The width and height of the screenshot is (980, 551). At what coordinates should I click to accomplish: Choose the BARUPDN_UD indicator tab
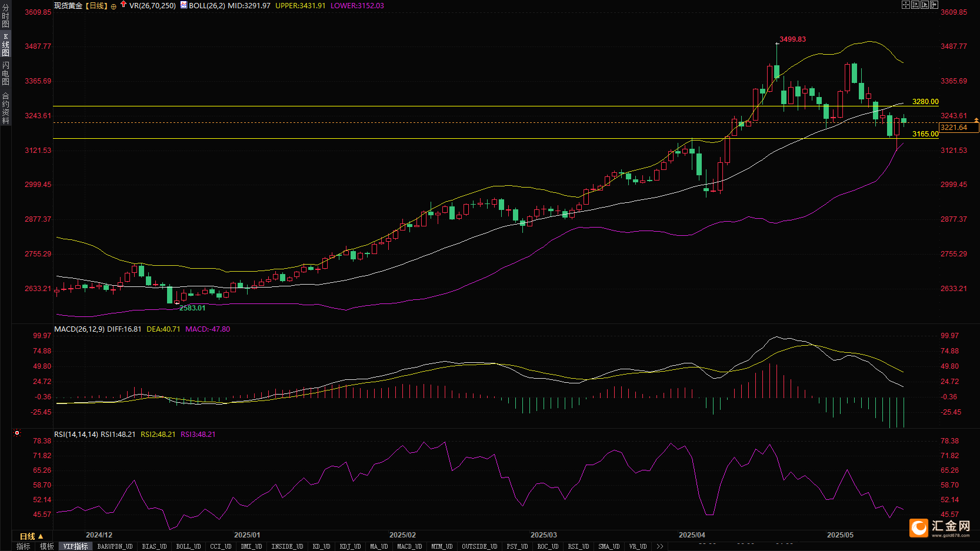coord(115,546)
